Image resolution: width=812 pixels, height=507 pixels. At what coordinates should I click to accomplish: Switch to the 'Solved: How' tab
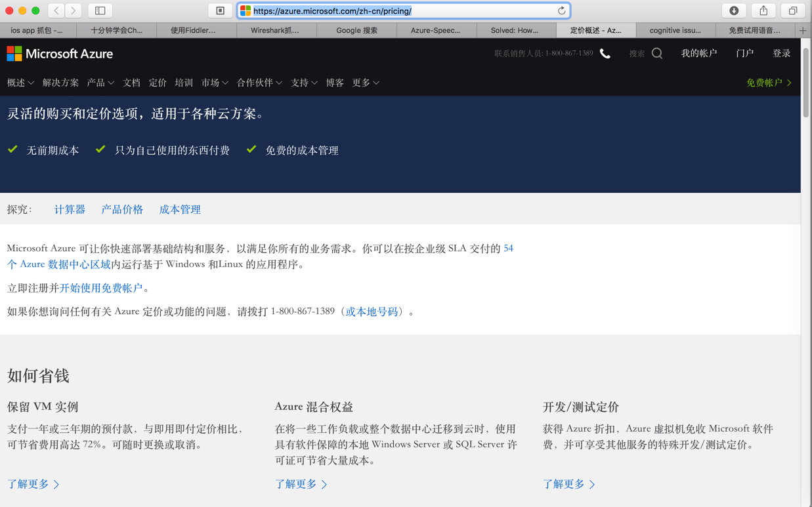(515, 30)
